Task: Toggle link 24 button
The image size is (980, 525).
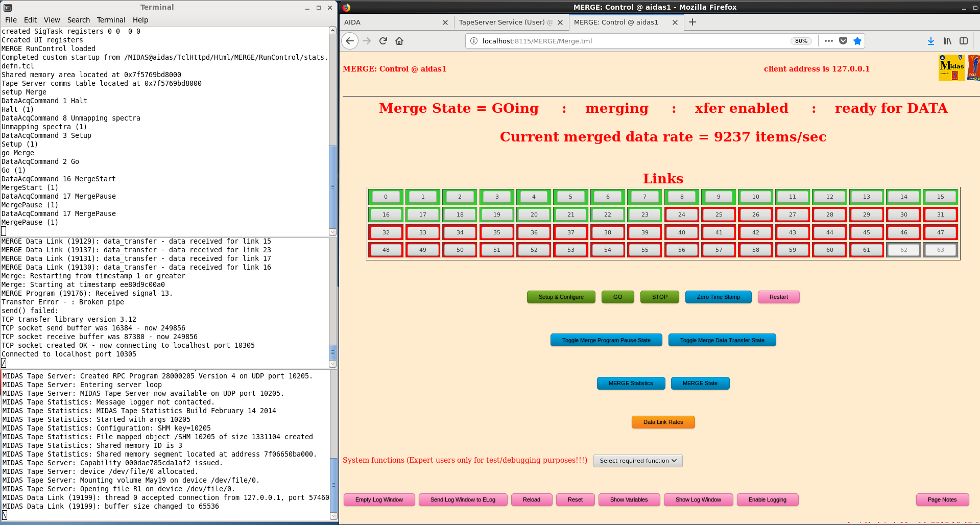Action: pos(681,214)
